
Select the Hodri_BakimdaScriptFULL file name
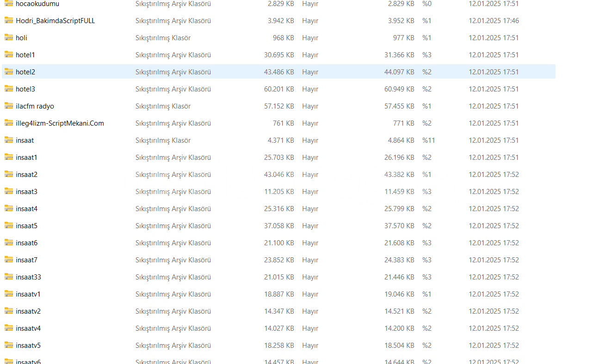click(56, 21)
